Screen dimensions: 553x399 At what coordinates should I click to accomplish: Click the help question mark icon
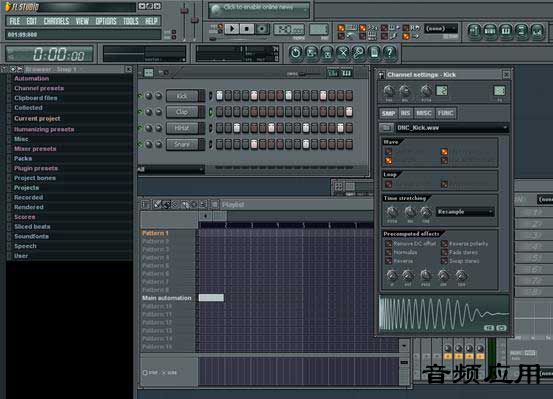(x=390, y=53)
